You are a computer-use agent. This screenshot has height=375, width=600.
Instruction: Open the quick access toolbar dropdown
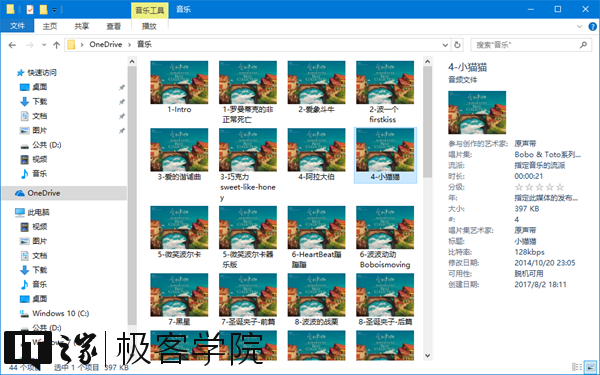[x=55, y=10]
